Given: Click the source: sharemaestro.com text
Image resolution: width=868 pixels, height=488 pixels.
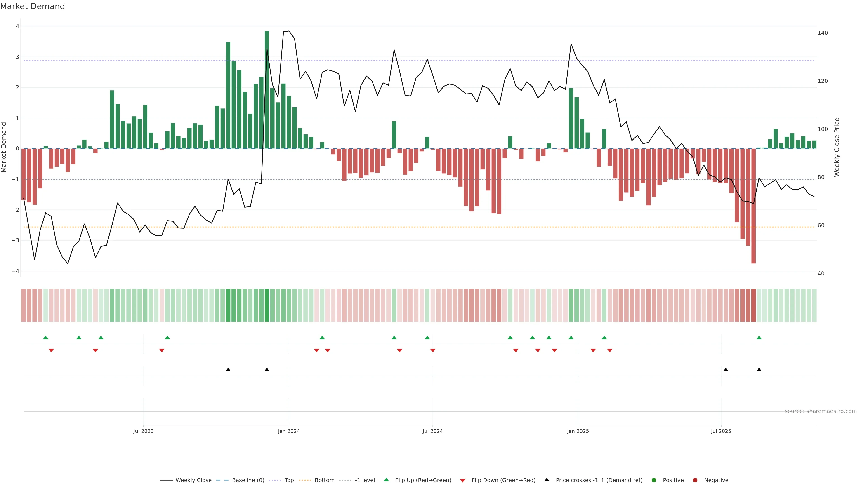Looking at the screenshot, I should pyautogui.click(x=821, y=411).
